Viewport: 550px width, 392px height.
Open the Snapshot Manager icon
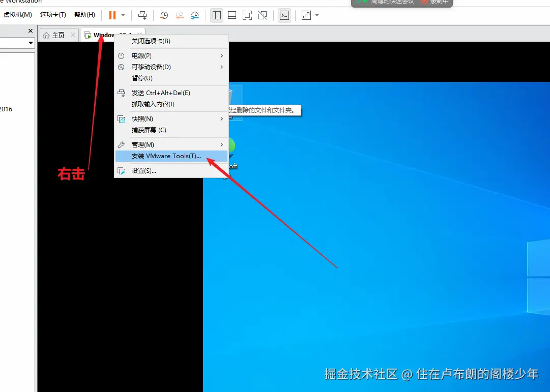coord(195,15)
